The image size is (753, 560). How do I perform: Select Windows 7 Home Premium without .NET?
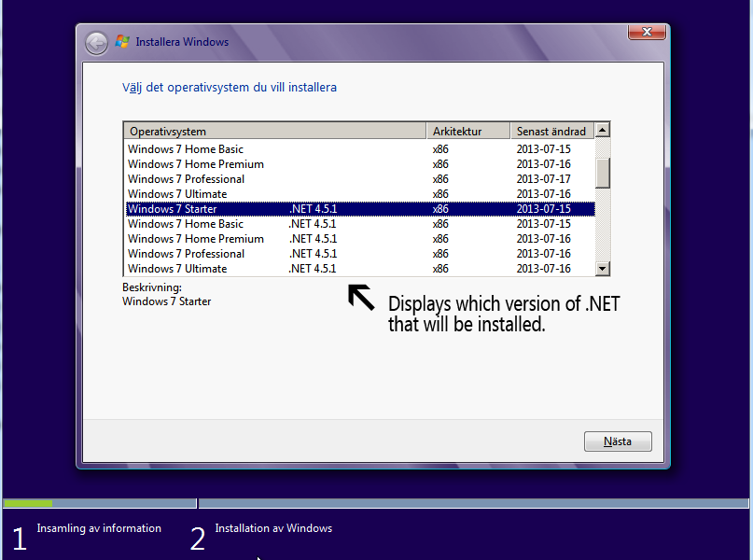coord(359,164)
